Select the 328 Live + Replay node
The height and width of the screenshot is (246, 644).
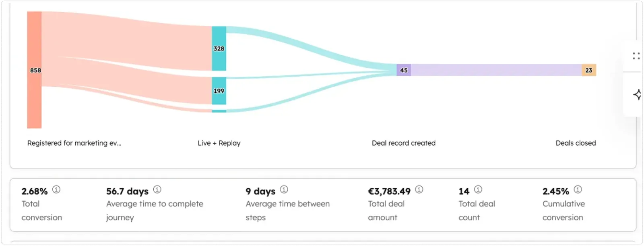click(219, 48)
